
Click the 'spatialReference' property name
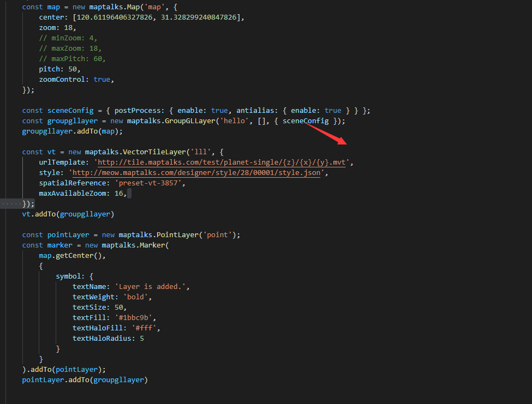click(72, 183)
